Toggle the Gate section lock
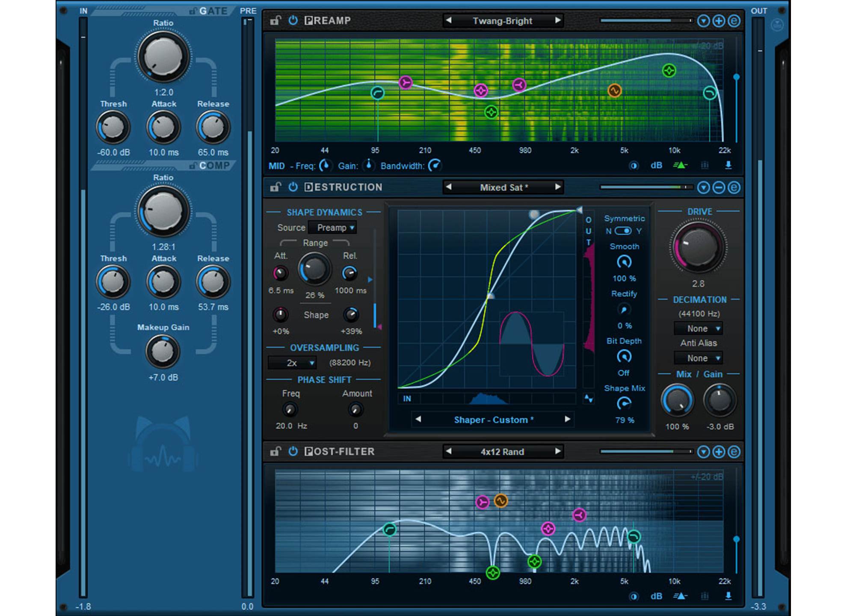847x616 pixels. click(193, 11)
